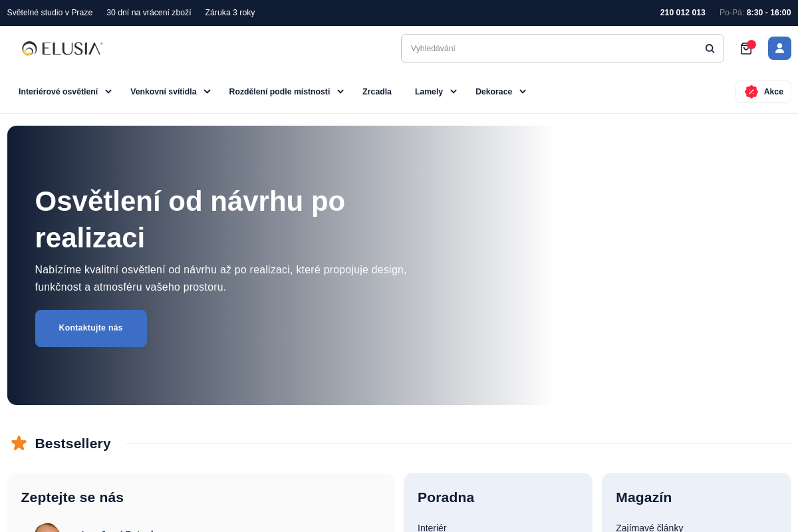Click the search magnifier icon
The image size is (798, 532).
(710, 48)
